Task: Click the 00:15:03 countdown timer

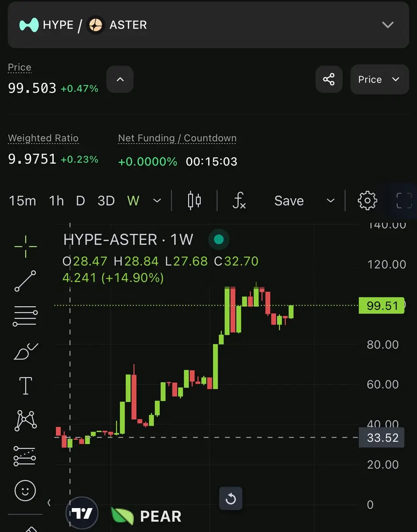Action: tap(211, 162)
